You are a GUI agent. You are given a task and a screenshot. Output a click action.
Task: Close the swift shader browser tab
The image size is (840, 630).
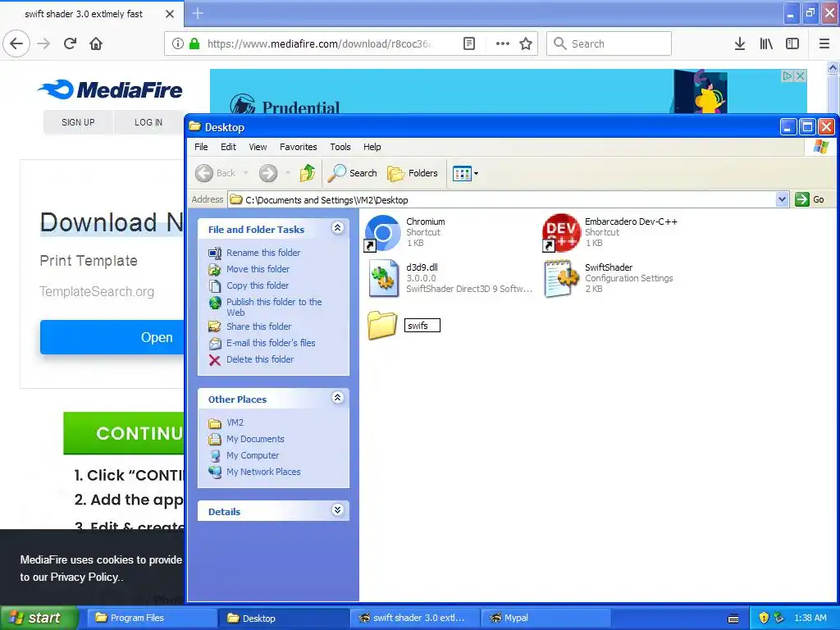tap(169, 14)
